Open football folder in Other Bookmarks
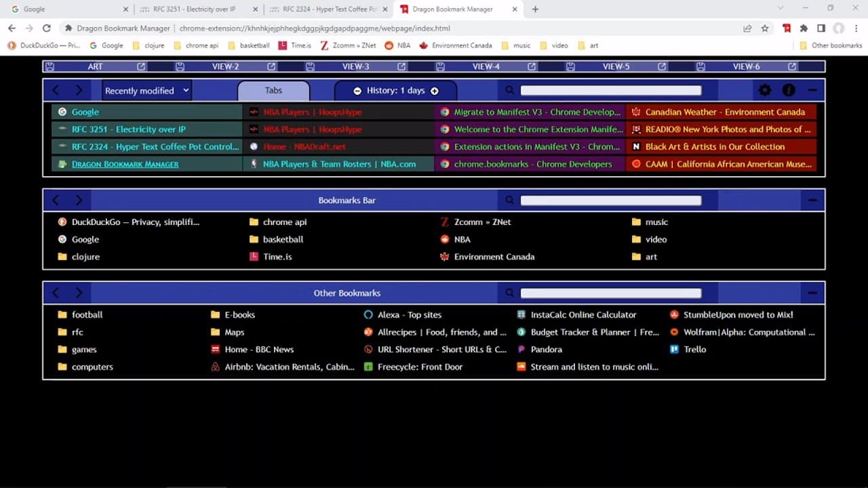The image size is (868, 488). 80,314
